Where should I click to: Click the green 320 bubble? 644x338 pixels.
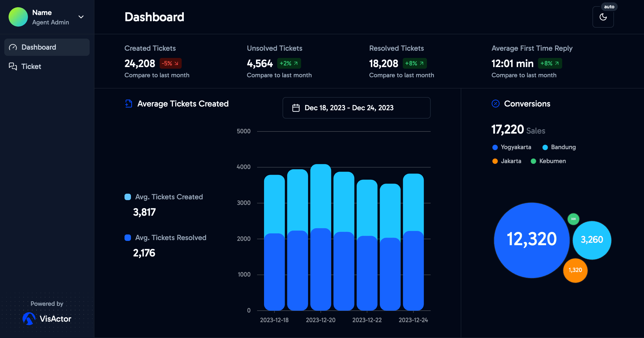click(573, 219)
